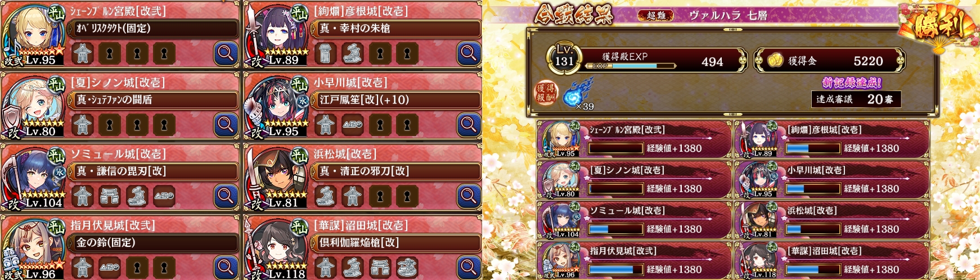Open magnifier for シェーンブルン宮殿[改弐]
Screen dimensions: 980x280
click(x=226, y=53)
